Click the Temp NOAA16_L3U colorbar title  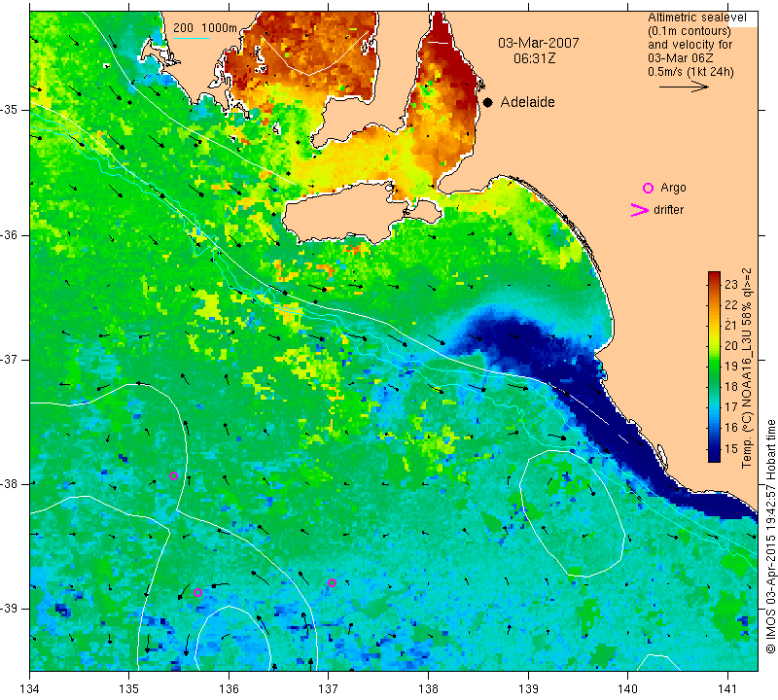click(x=747, y=367)
